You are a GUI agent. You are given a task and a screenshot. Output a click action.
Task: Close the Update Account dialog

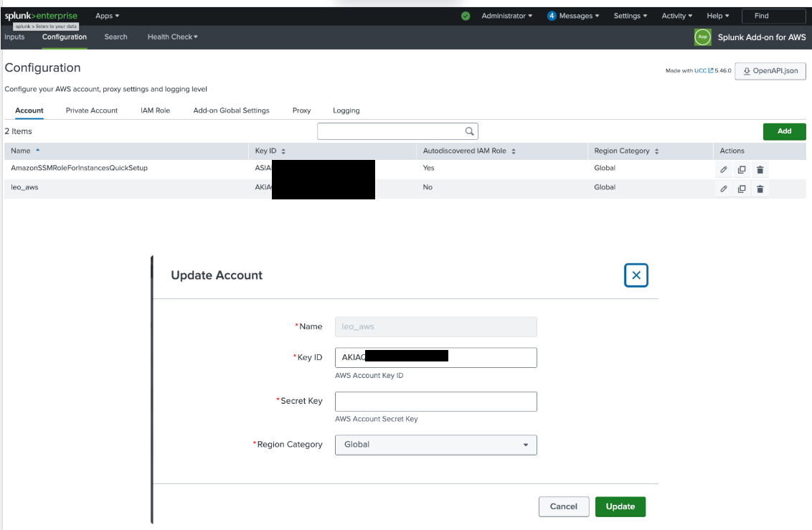(x=636, y=275)
